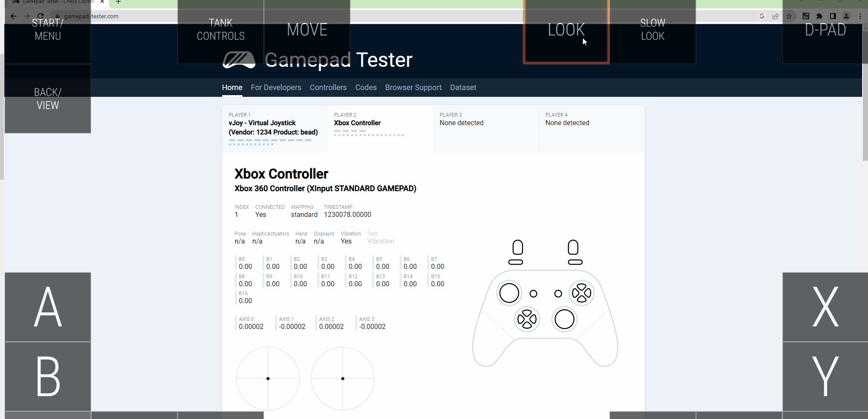Click the left trigger on controller diagram

517,247
